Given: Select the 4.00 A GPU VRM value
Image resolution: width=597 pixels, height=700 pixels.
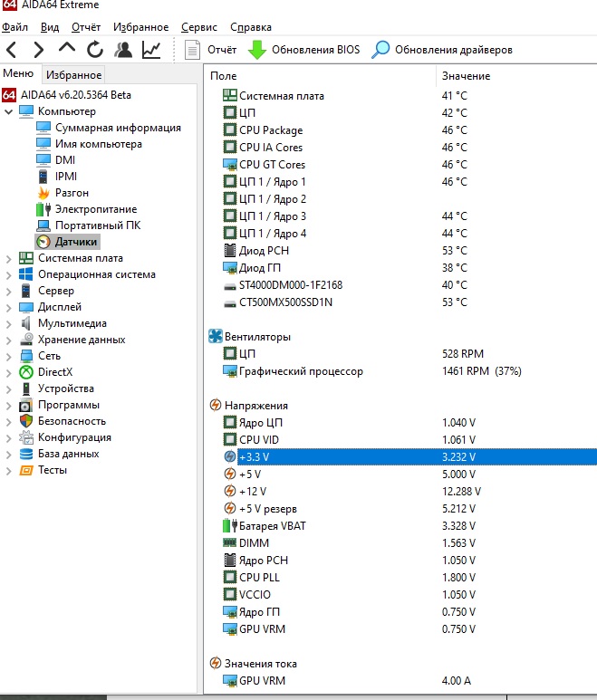Looking at the screenshot, I should click(457, 680).
